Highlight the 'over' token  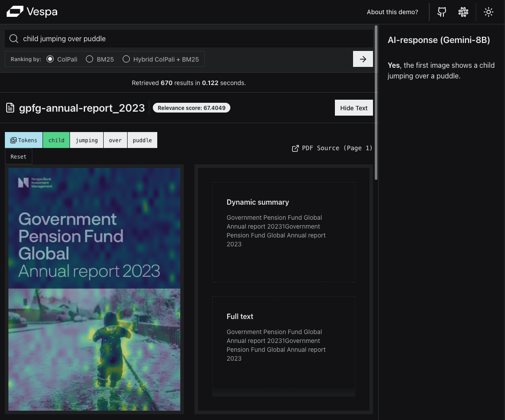115,140
